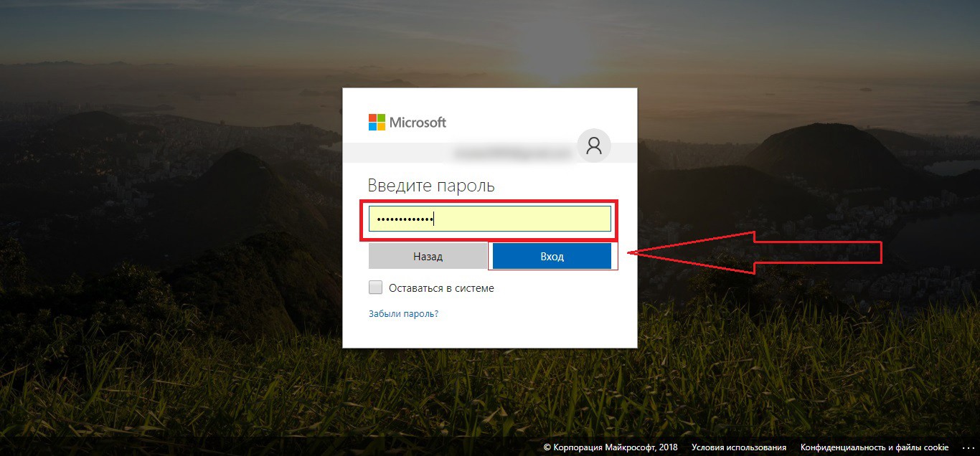Click the Microsoft four-square logo
Screen dimensions: 980x456
click(377, 122)
